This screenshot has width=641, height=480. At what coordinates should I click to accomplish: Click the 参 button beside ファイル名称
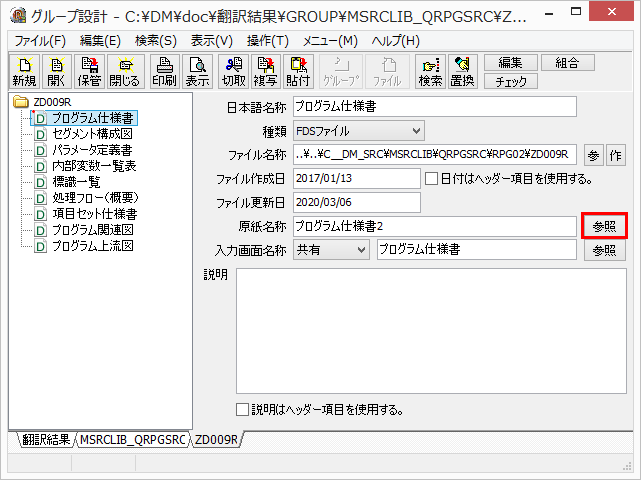pyautogui.click(x=593, y=155)
